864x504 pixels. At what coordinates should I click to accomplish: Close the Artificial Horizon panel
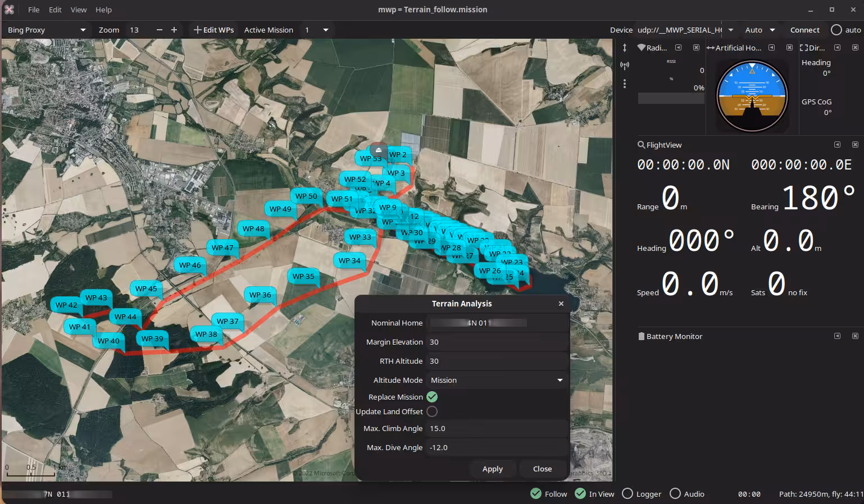(789, 48)
